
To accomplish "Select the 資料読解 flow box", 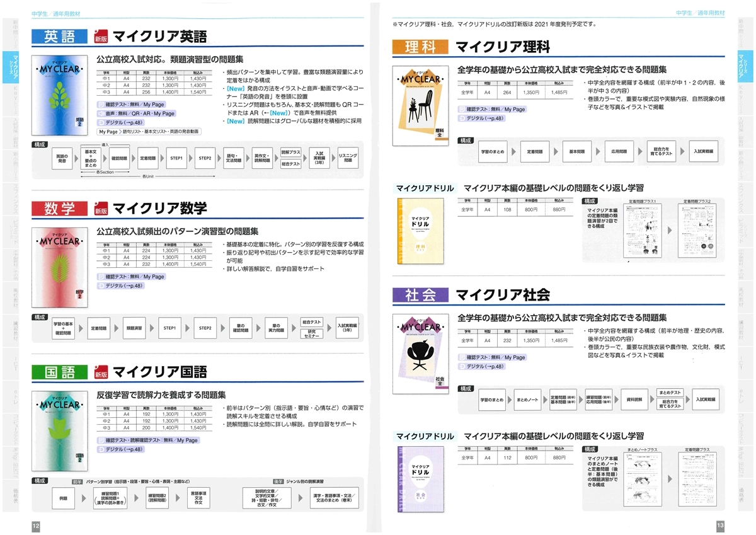I will pyautogui.click(x=635, y=400).
